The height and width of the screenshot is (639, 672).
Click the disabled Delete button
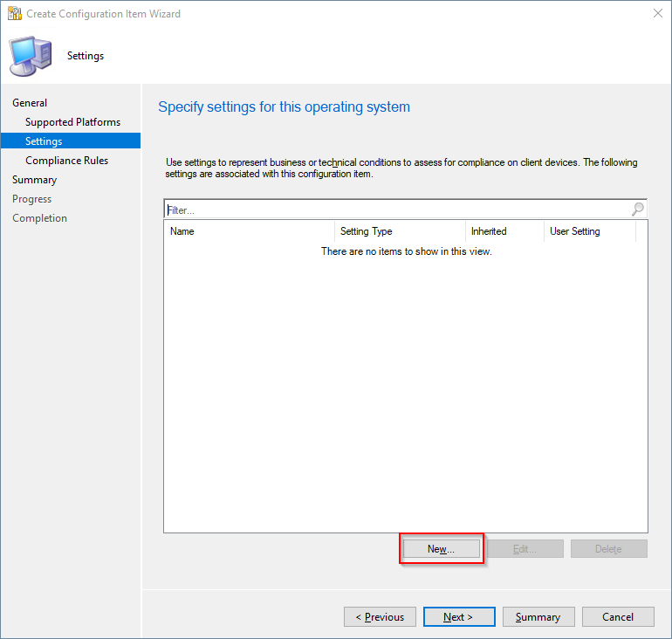click(x=608, y=548)
